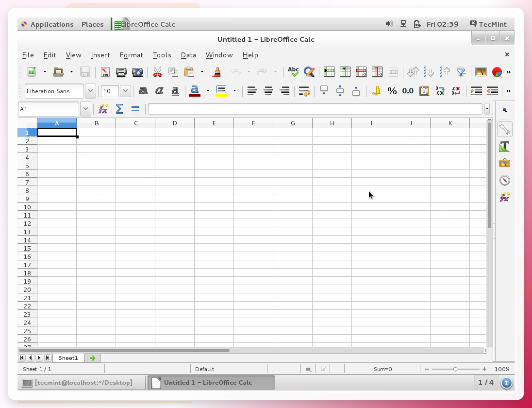The height and width of the screenshot is (408, 532).
Task: Print the document with printer icon
Action: [x=121, y=72]
